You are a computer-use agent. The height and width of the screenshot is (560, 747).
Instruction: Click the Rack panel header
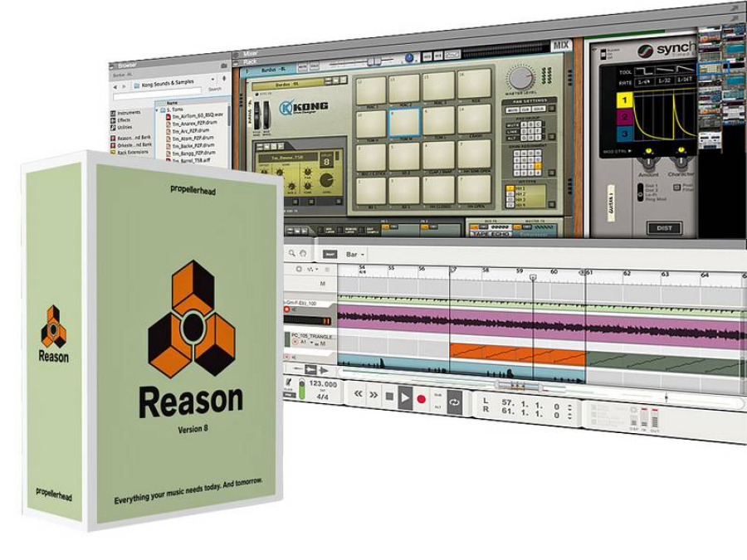point(250,61)
